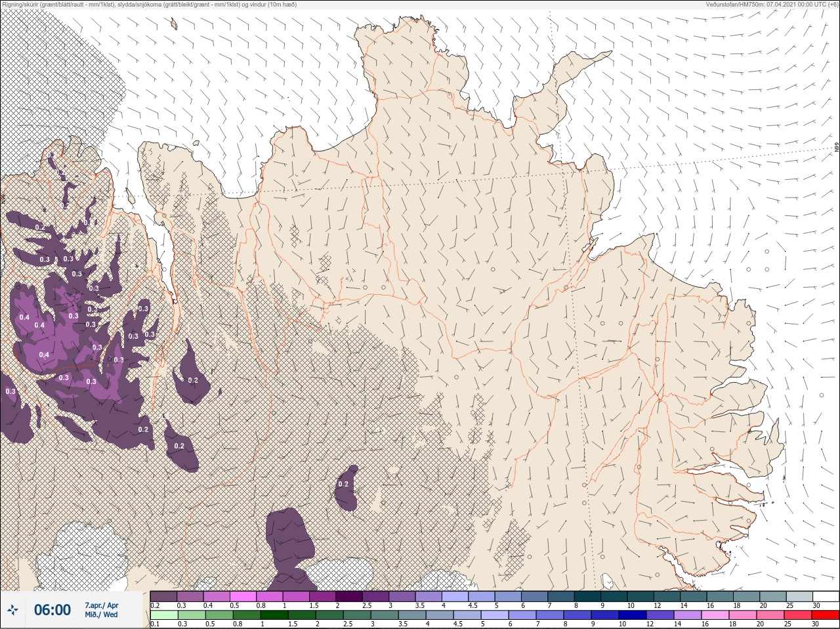This screenshot has height=629, width=840.
Task: Click the 'Mið./ Wed' weekday text
Action: tap(101, 615)
